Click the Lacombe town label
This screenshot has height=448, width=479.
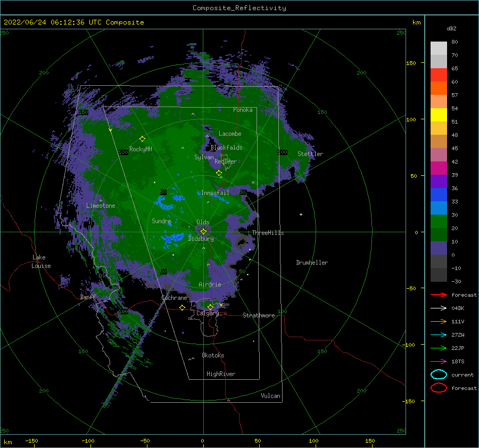pos(230,134)
